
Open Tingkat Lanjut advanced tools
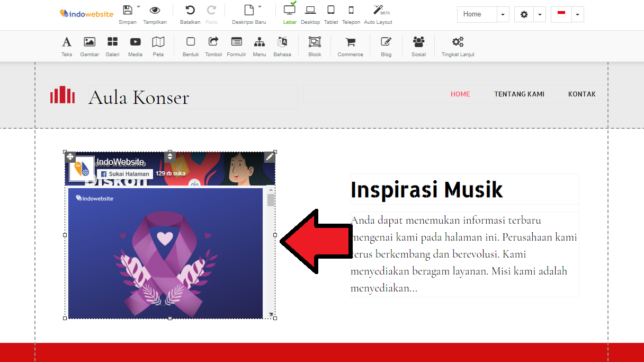pos(458,46)
